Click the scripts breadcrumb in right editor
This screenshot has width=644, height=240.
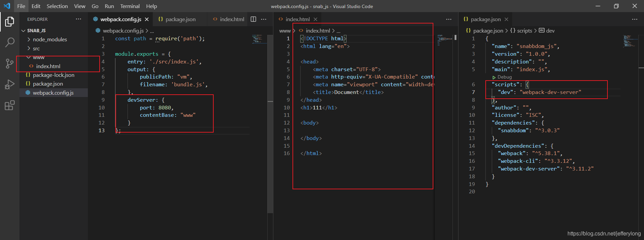[x=525, y=31]
